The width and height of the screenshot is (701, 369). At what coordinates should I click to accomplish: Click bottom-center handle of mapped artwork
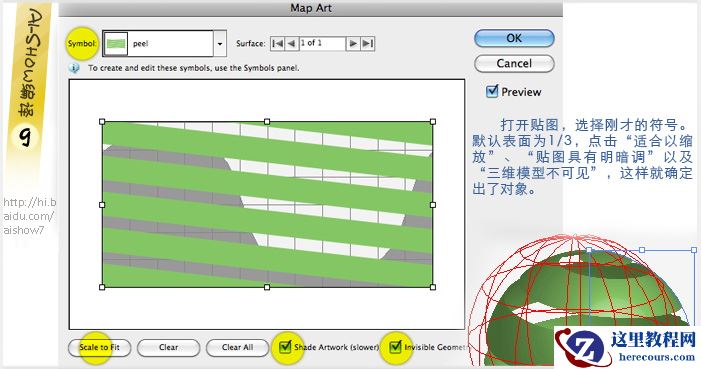[x=267, y=287]
